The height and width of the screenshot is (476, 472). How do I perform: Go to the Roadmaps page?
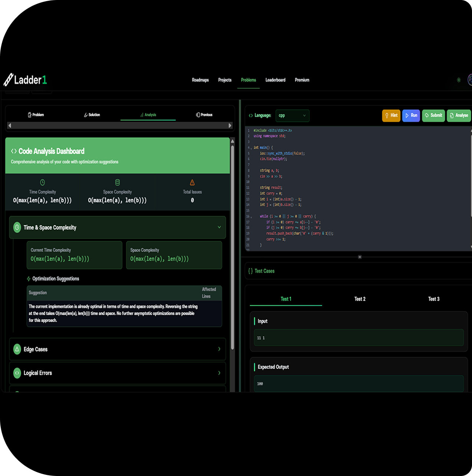(200, 80)
